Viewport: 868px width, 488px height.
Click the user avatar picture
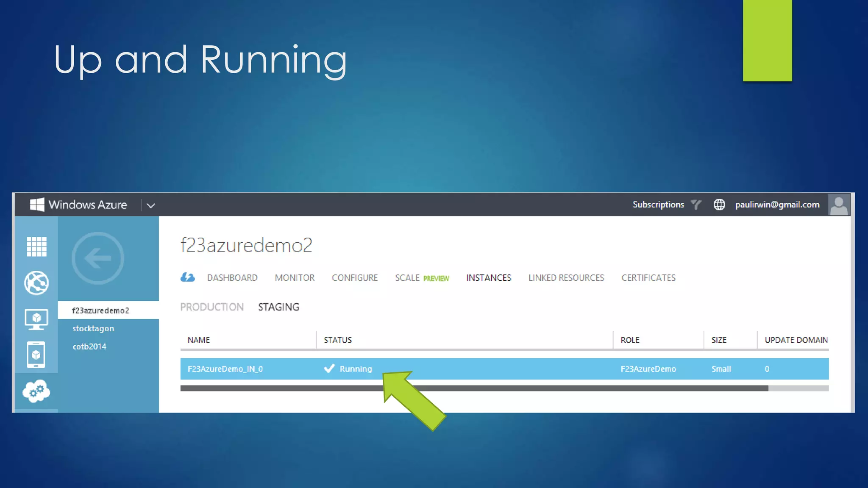pos(838,205)
